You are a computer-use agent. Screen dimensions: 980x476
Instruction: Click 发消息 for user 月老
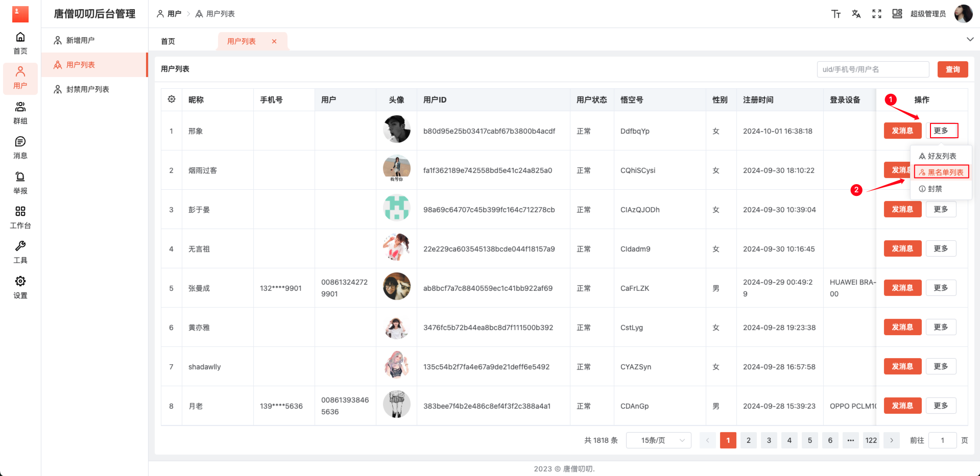click(902, 406)
